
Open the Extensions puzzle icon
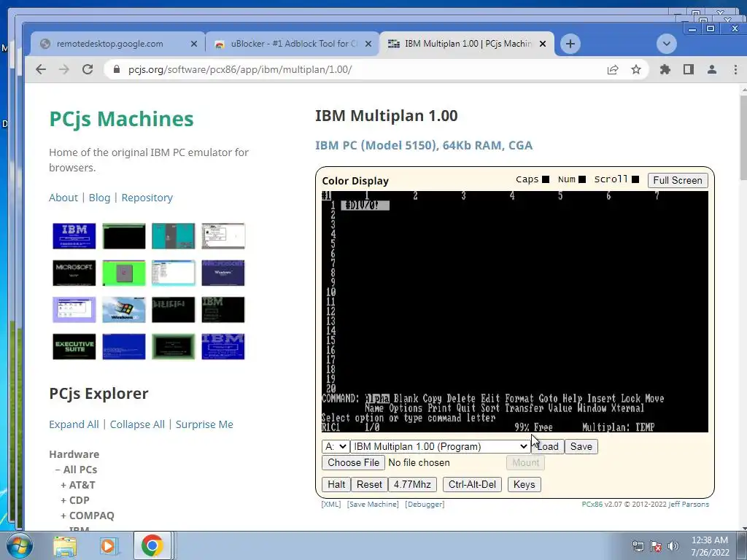tap(665, 69)
